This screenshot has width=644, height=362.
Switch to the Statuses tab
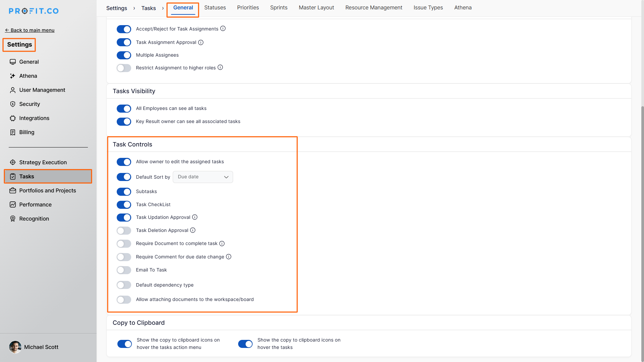[x=215, y=8]
